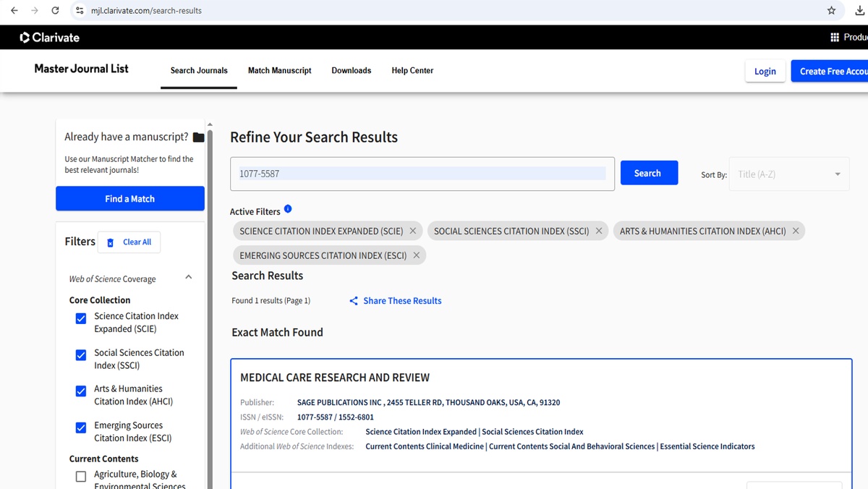Click Create Free Account button
Screen dimensions: 868x489
[830, 71]
